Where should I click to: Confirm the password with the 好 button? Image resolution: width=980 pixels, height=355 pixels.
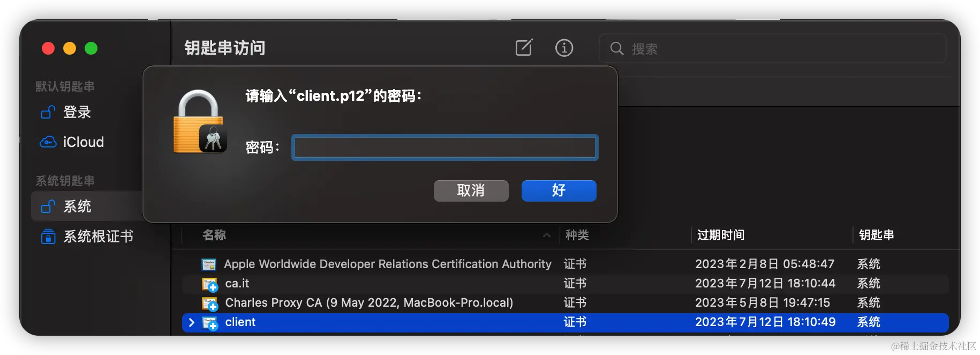pyautogui.click(x=559, y=190)
